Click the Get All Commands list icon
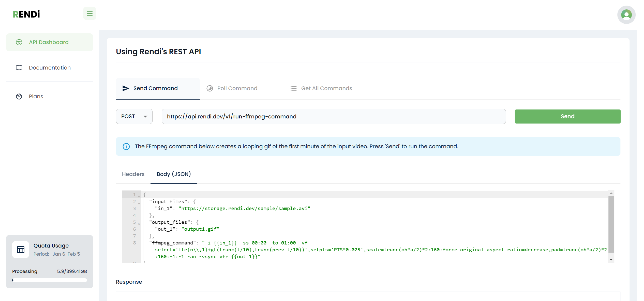644x301 pixels. [x=294, y=88]
